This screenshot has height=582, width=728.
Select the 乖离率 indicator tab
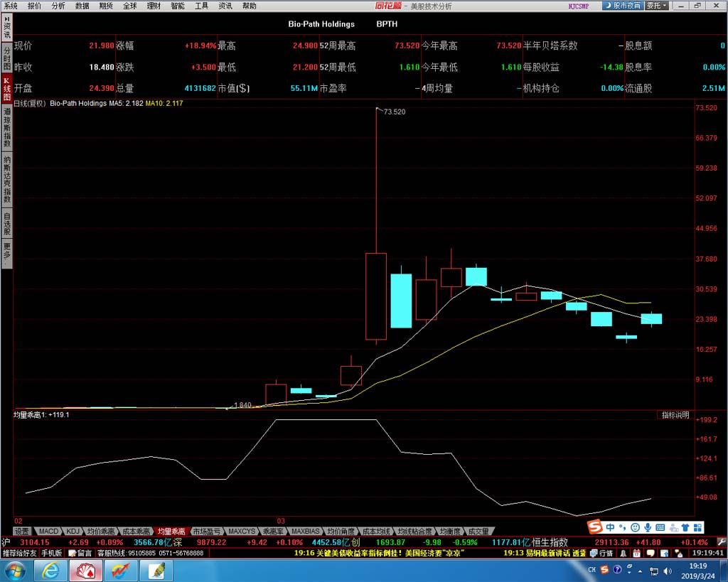[273, 531]
